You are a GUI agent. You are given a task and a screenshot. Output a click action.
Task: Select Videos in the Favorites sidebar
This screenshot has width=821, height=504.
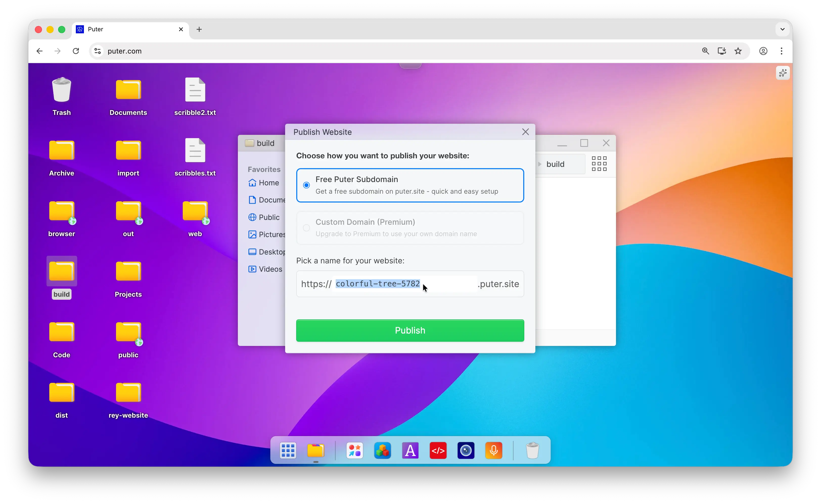[266, 269]
